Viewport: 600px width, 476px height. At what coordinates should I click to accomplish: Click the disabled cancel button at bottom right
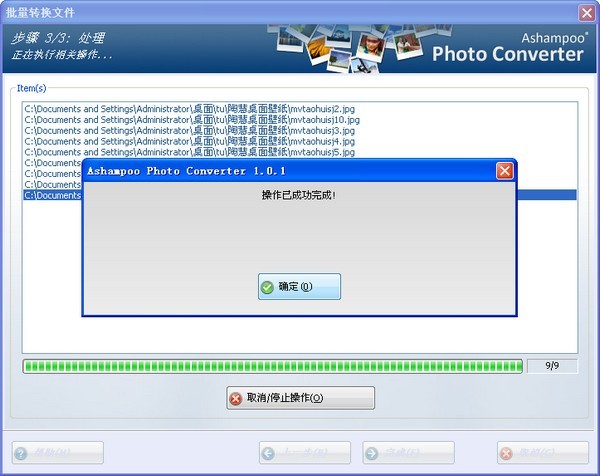(x=543, y=453)
